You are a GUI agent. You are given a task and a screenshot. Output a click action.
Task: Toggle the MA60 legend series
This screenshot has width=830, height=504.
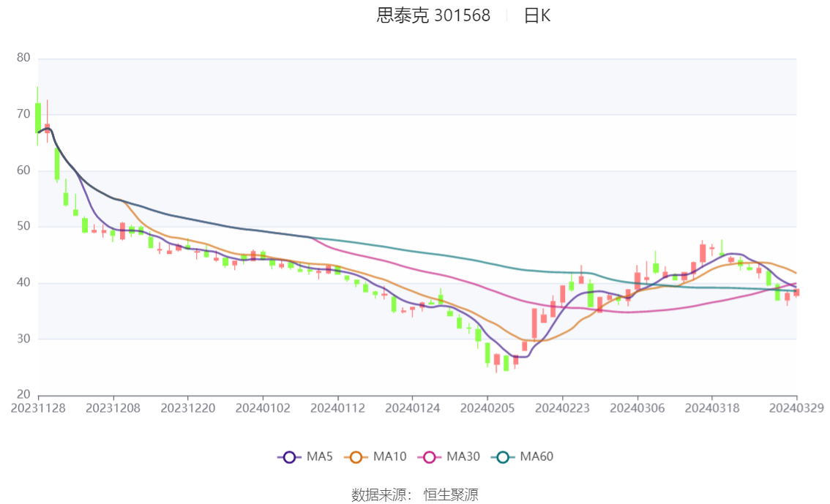pos(523,457)
